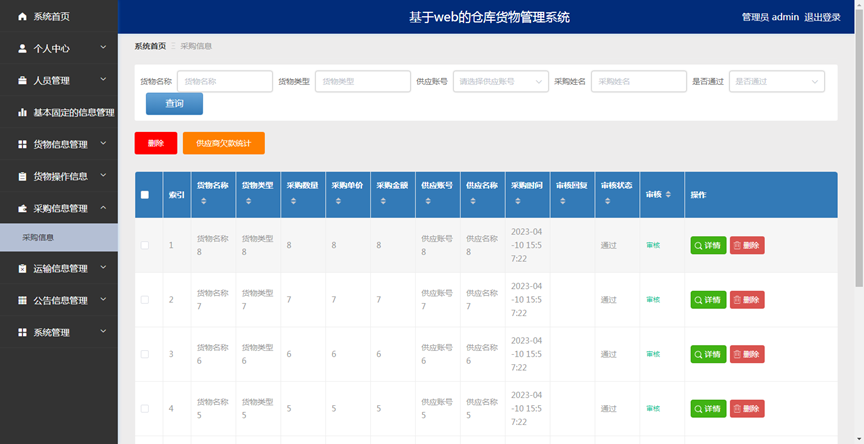Expand 系统管理 menu chevron
This screenshot has height=444, width=864.
click(103, 332)
